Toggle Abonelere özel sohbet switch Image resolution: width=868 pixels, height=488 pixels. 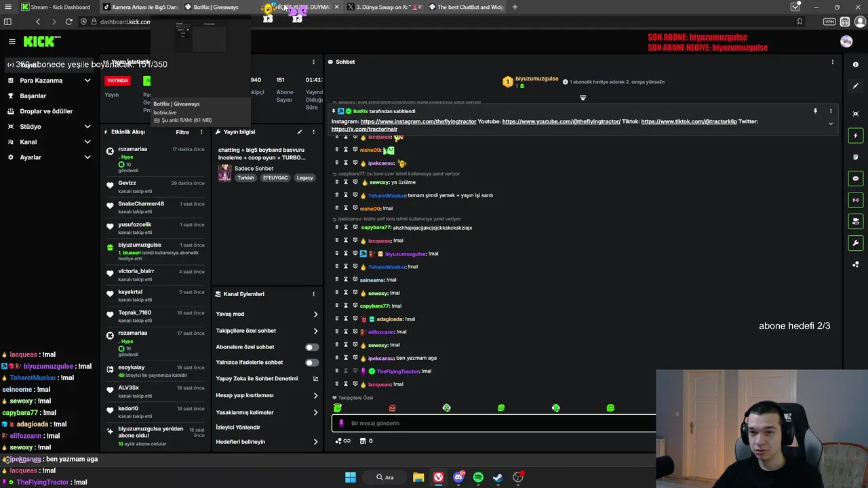(x=312, y=347)
